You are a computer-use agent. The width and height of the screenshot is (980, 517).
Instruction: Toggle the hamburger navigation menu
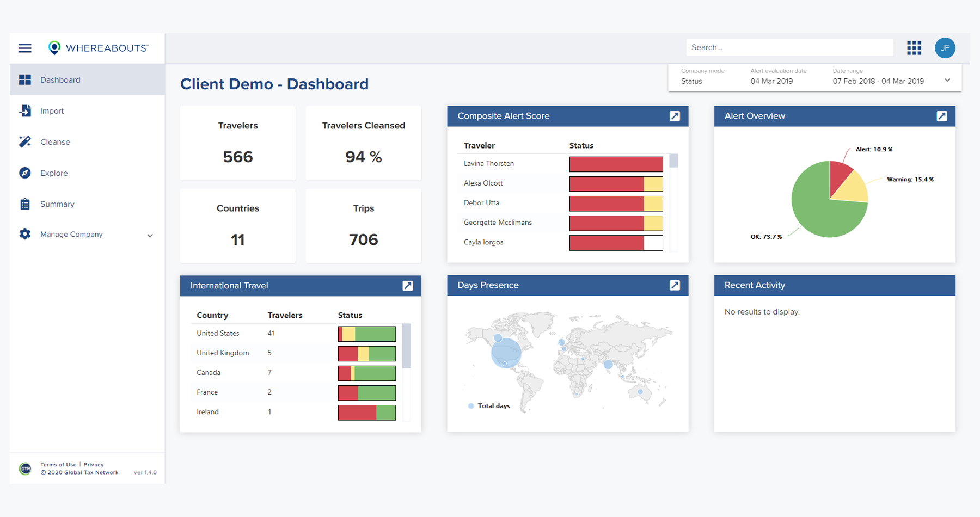[25, 48]
